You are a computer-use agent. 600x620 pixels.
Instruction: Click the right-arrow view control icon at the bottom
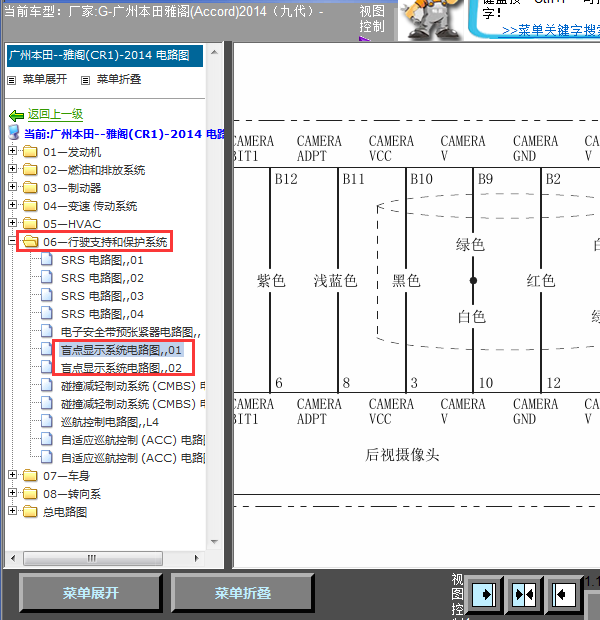(484, 594)
